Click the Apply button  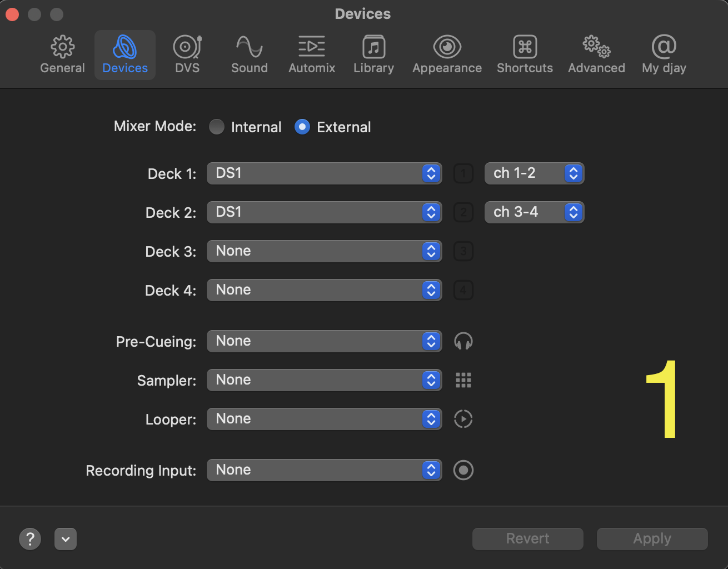pyautogui.click(x=652, y=539)
